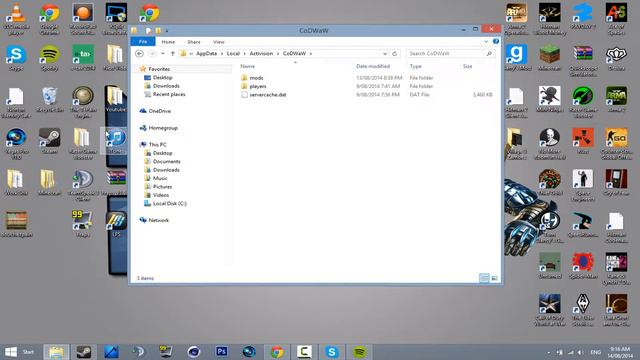Click the Windows Start button

click(x=19, y=351)
